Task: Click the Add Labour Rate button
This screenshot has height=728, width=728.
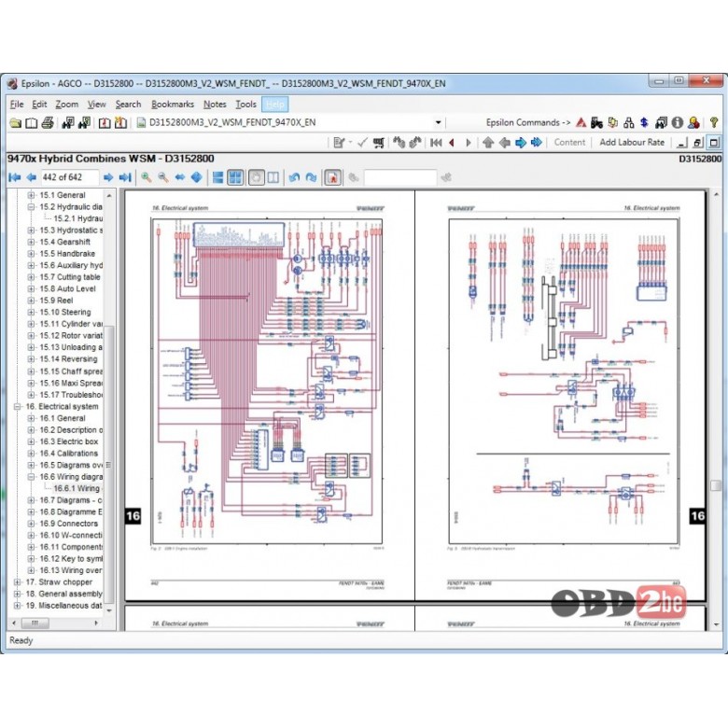Action: 632,143
